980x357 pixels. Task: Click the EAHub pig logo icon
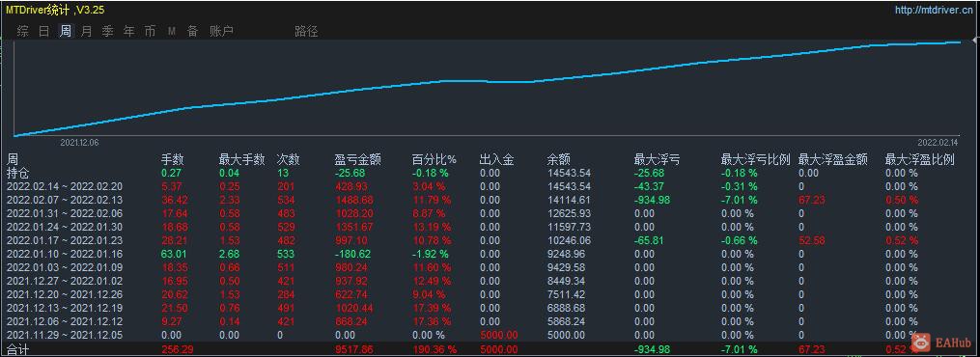point(921,342)
